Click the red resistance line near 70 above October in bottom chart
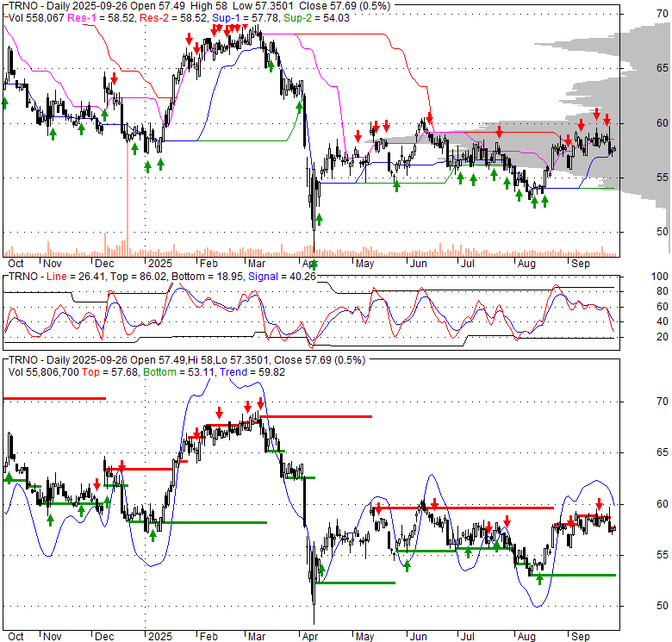 (54, 399)
